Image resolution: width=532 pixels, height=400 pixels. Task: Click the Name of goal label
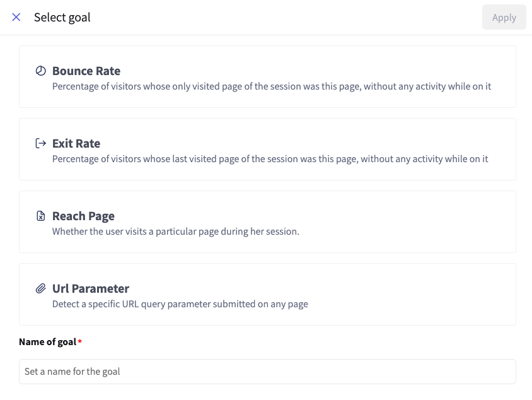click(47, 342)
